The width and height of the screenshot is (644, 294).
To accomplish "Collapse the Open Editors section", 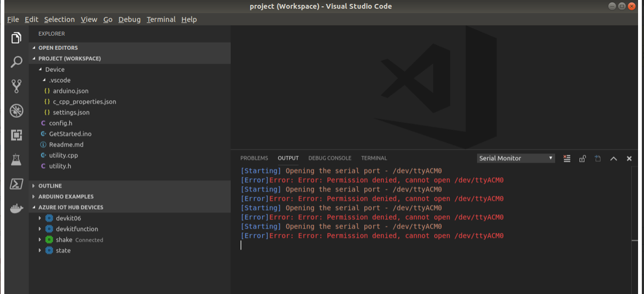I will coord(33,48).
